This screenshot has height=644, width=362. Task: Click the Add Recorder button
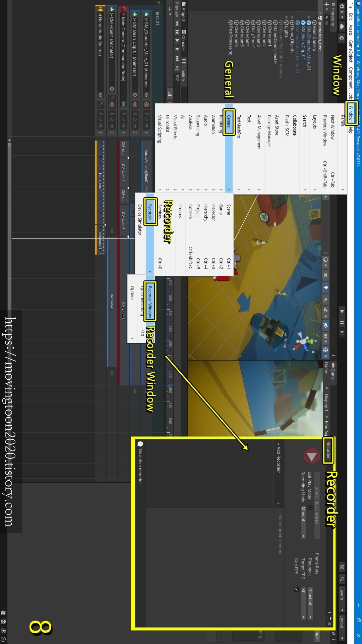click(279, 457)
